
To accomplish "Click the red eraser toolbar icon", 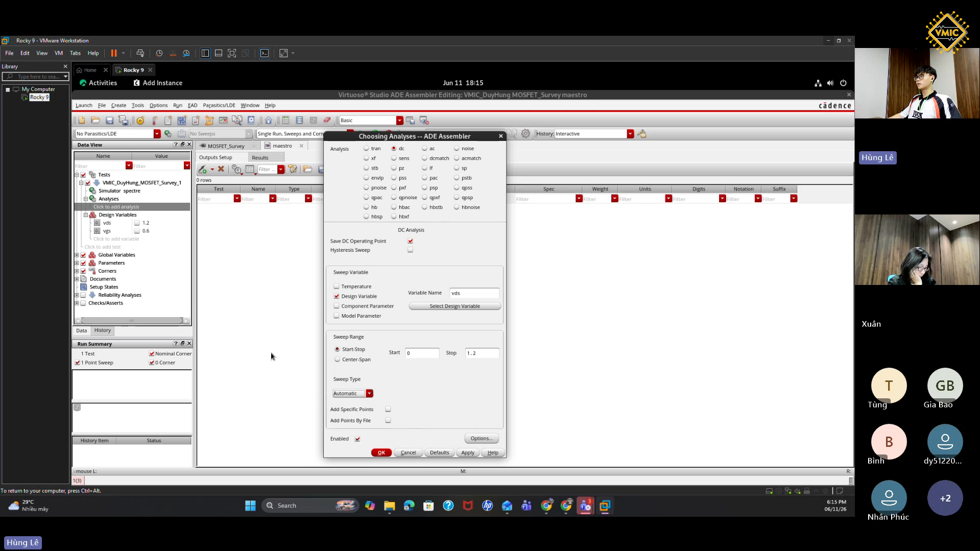I will (327, 121).
